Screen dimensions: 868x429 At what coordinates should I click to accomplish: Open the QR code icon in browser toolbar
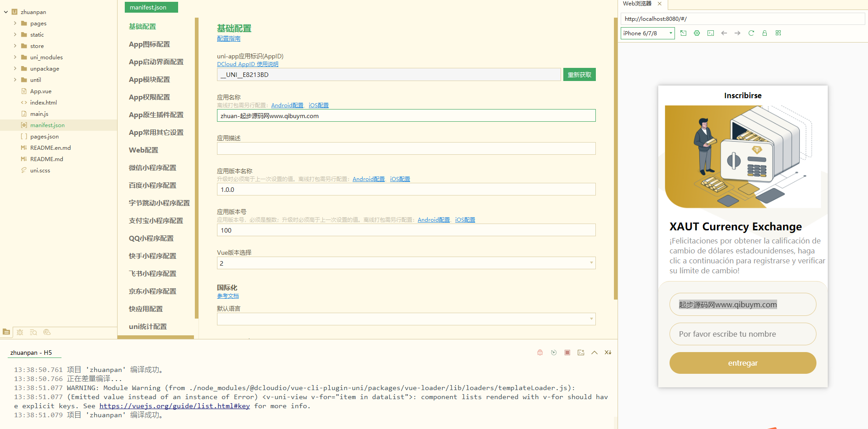(778, 33)
